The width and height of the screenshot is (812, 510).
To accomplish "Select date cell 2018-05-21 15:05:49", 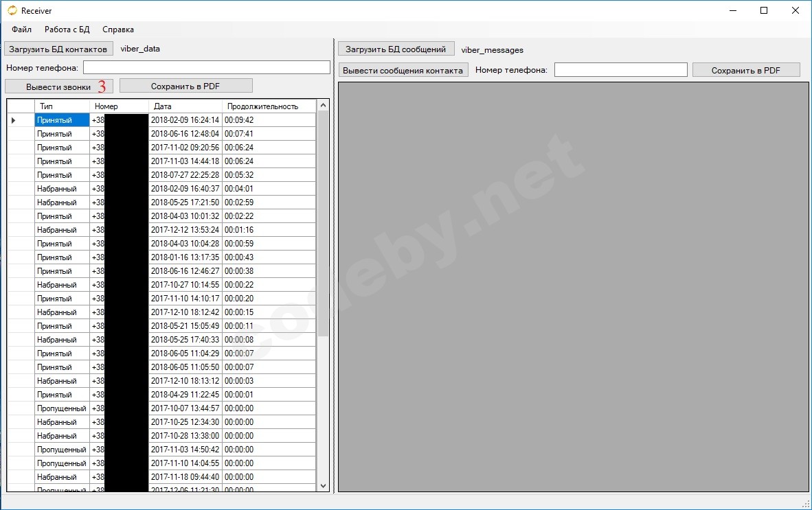I will 185,326.
